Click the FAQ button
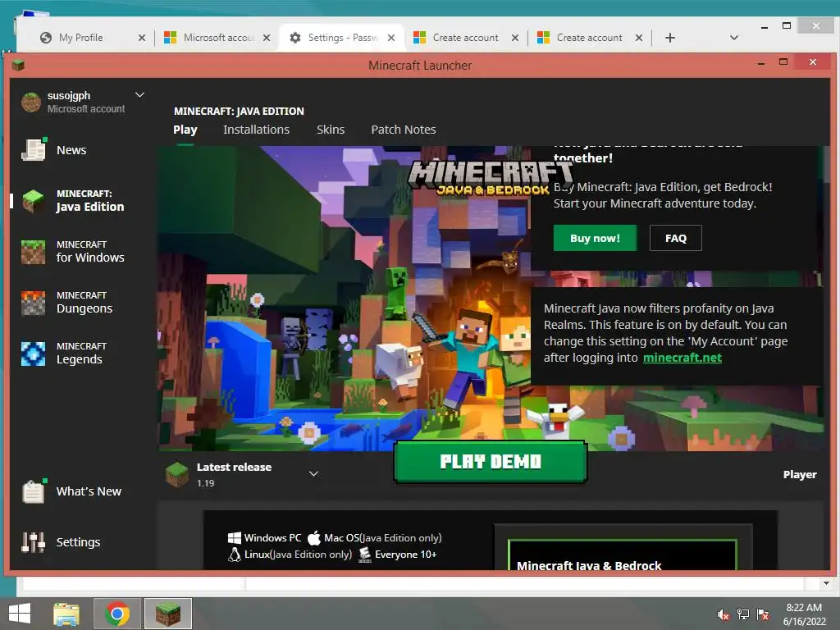The width and height of the screenshot is (840, 630). pyautogui.click(x=676, y=238)
